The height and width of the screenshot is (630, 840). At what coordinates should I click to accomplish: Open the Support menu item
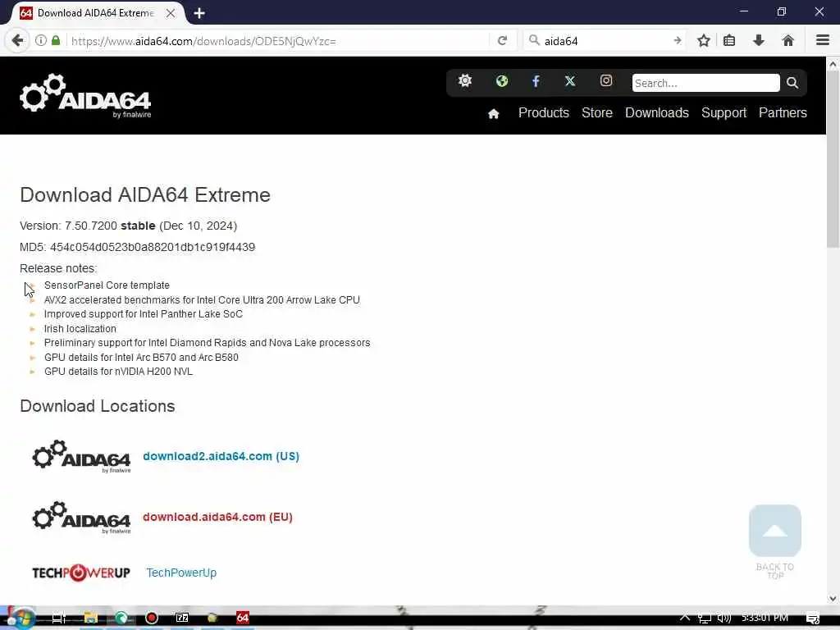point(724,113)
